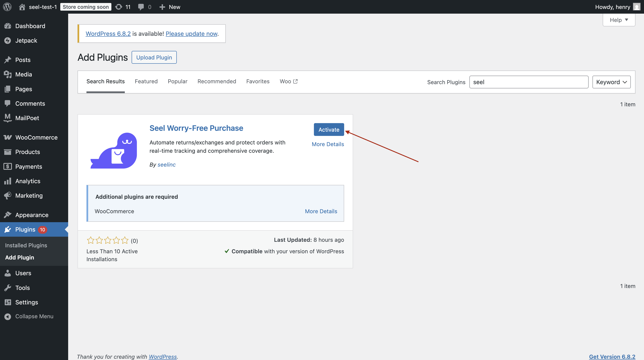644x360 pixels.
Task: Click the Upload Plugin button
Action: coord(154,58)
